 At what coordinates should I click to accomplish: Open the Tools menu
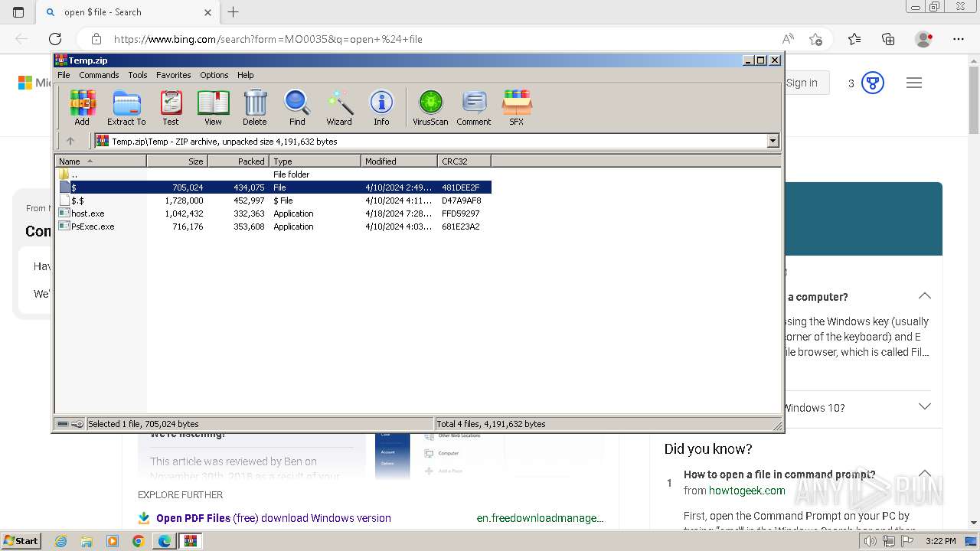(138, 75)
